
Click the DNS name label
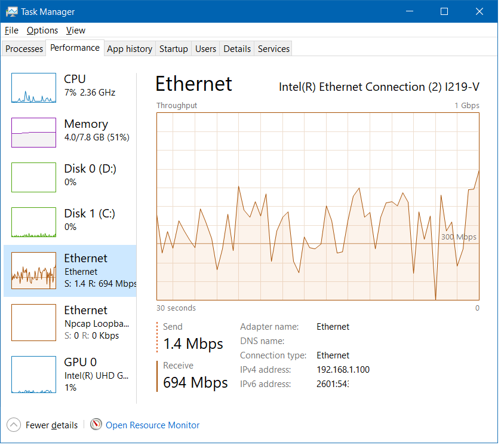(x=262, y=341)
